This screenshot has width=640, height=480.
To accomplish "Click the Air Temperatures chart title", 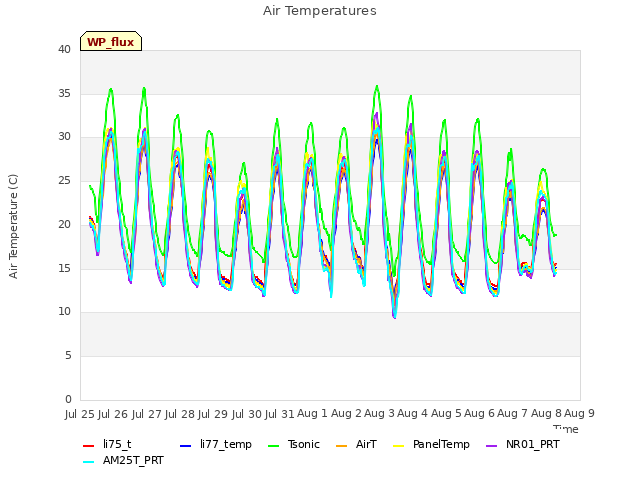I will (x=320, y=11).
